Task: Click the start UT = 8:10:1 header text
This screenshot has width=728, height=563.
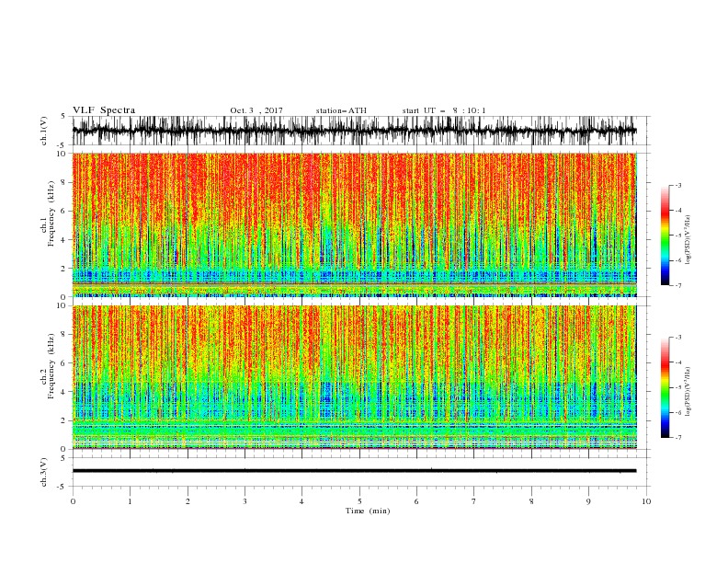Action: click(x=444, y=110)
